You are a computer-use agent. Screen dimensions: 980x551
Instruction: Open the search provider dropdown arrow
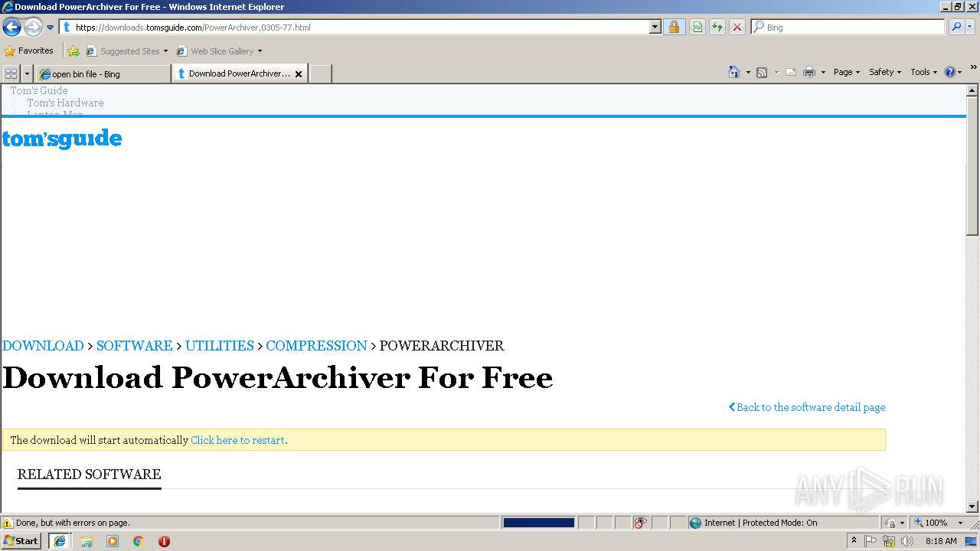click(x=970, y=27)
